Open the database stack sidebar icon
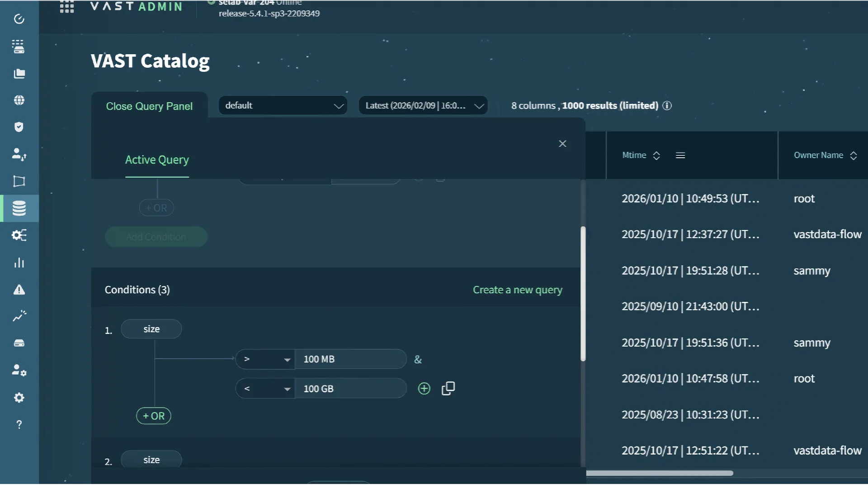 19,208
